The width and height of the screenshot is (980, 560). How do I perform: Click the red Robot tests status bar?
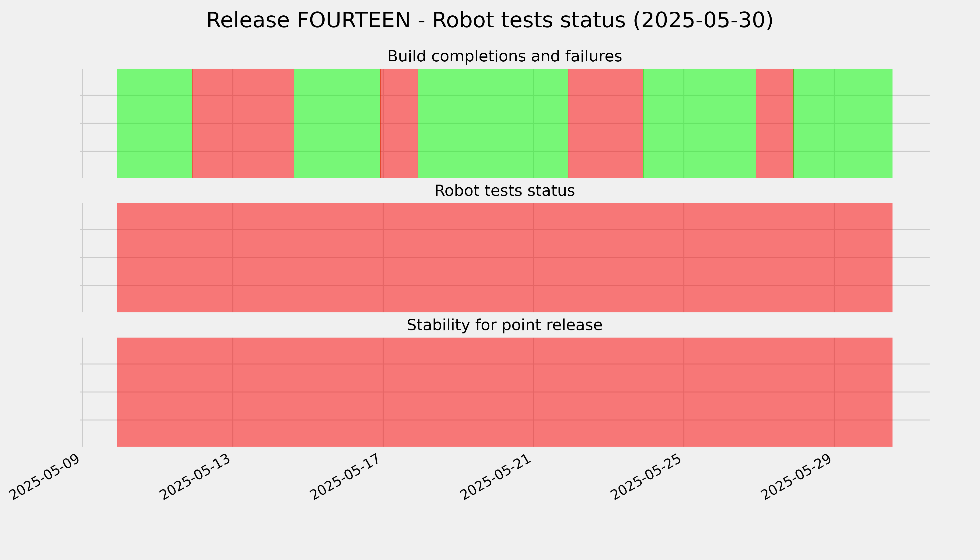pyautogui.click(x=505, y=258)
